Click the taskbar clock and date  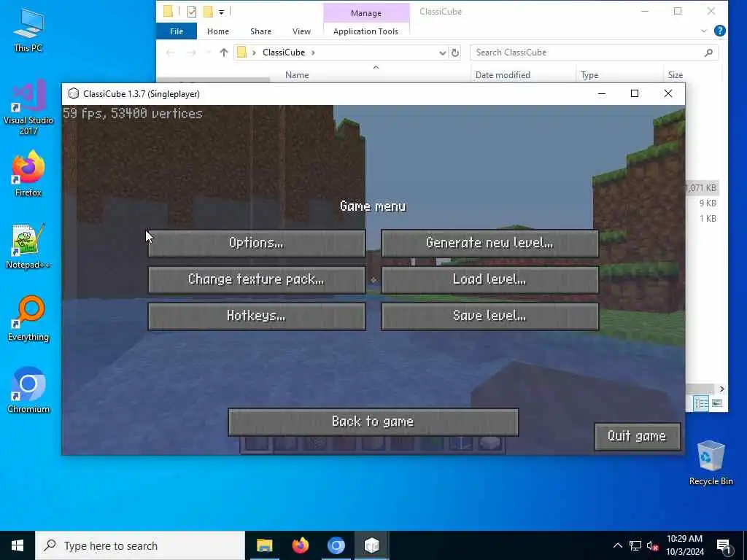tap(684, 545)
